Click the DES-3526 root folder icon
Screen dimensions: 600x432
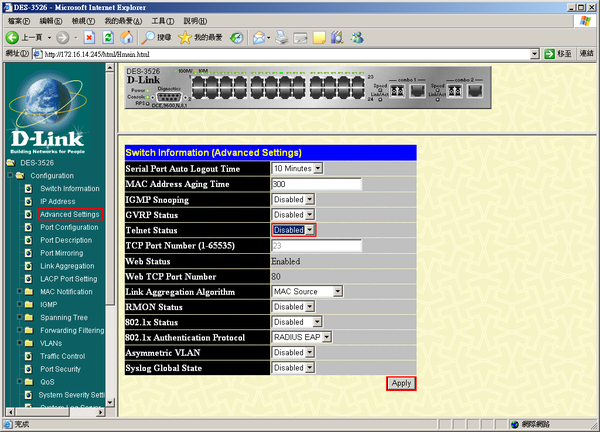click(x=10, y=163)
